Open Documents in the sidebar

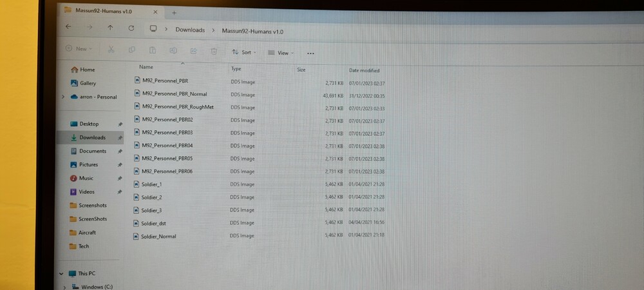88,151
